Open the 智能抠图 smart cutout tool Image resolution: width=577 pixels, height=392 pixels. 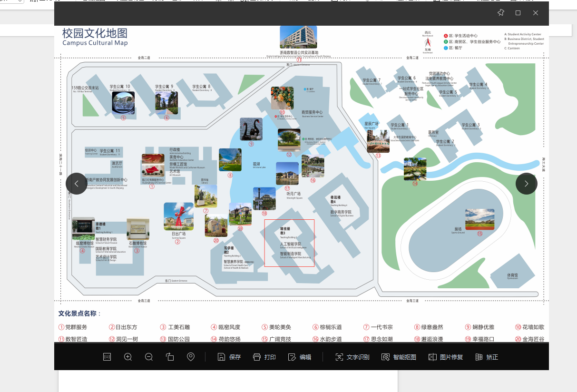tap(399, 357)
